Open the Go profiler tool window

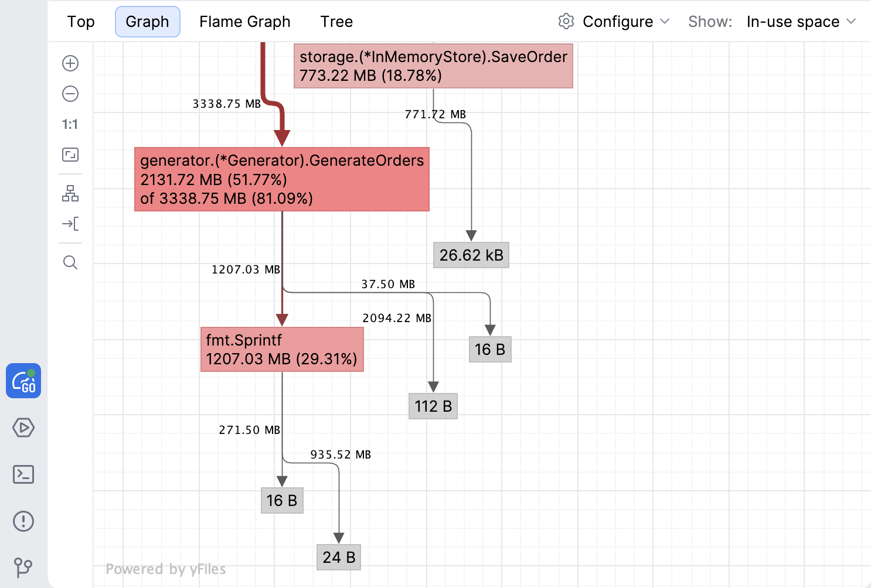point(23,381)
